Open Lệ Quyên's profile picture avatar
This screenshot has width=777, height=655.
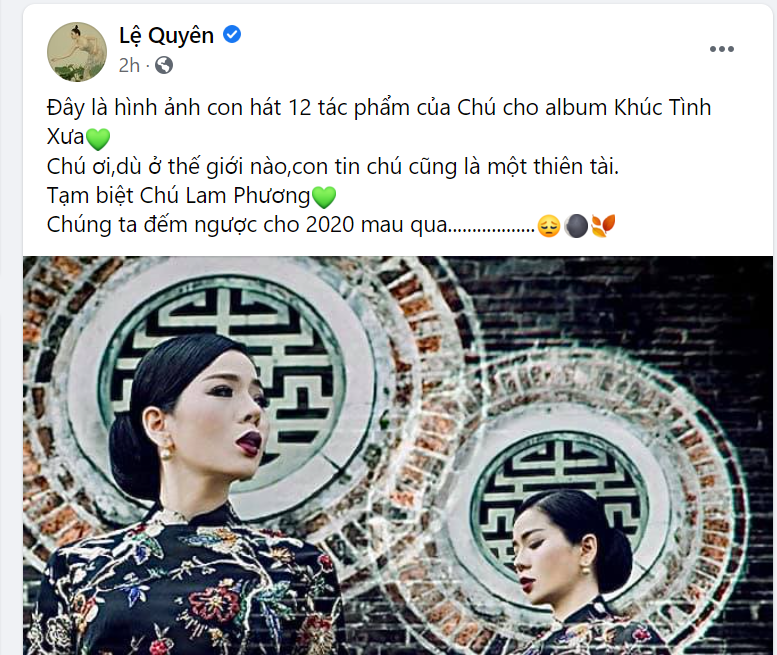tap(77, 52)
